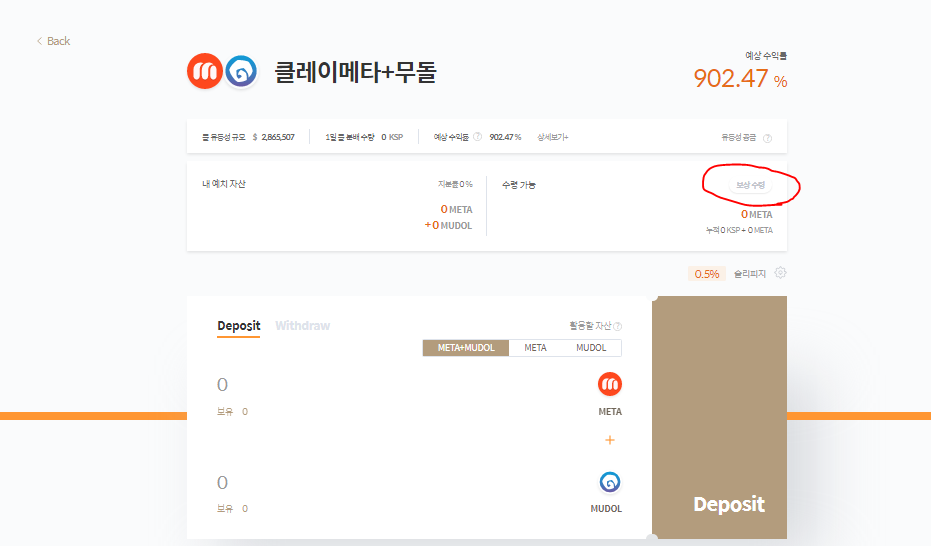Click the 0.5% slippage value
This screenshot has height=546, width=931.
point(707,274)
